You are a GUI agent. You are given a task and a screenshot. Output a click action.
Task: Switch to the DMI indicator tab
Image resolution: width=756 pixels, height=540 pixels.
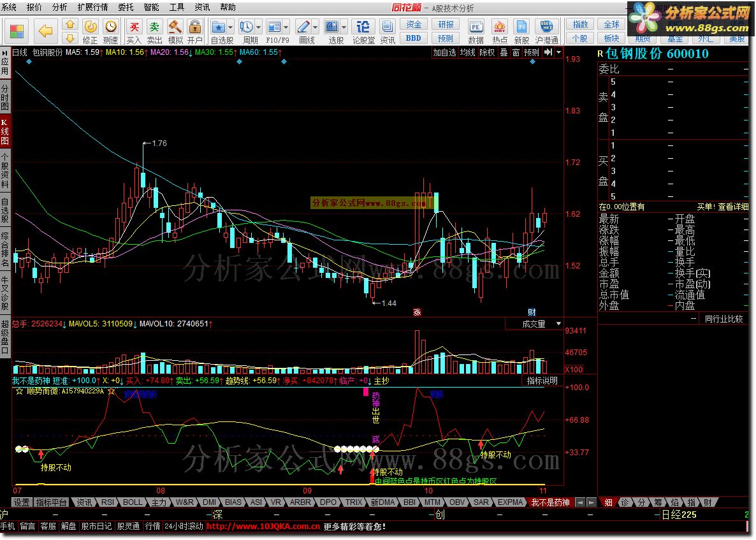(209, 502)
